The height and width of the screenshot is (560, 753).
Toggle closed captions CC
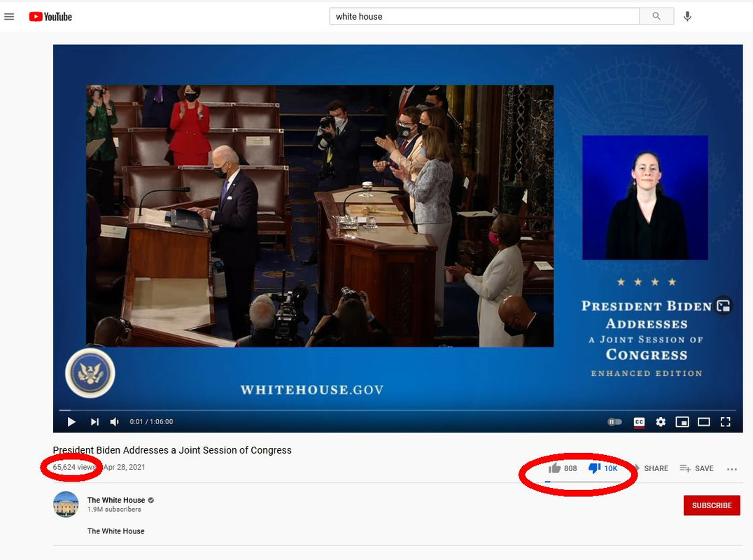[x=639, y=421]
